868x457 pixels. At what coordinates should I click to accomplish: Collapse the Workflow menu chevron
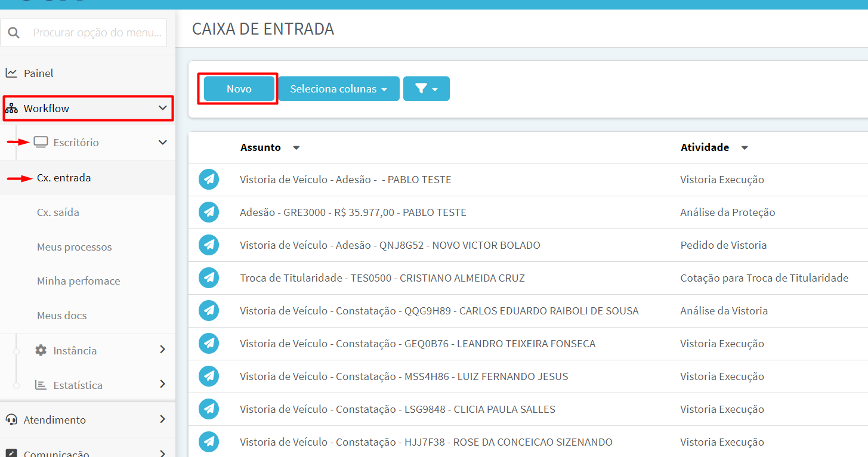pyautogui.click(x=162, y=108)
